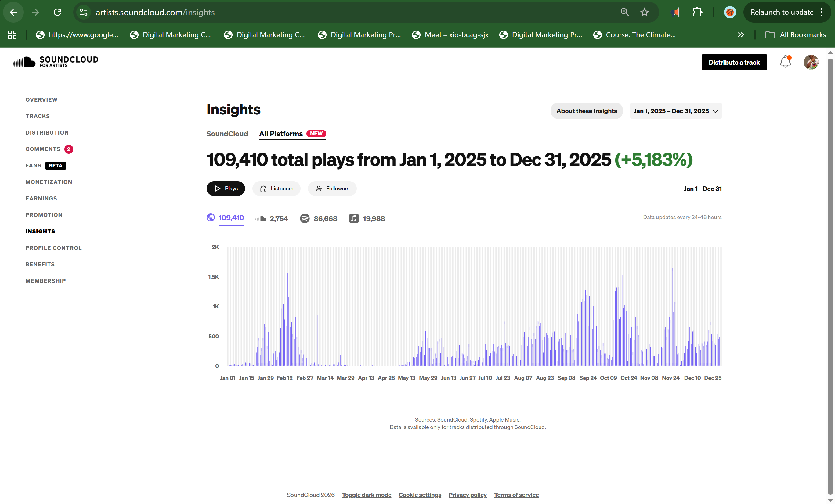Click the tallest bar near Nov 24
Screen dimensions: 835x504
[x=672, y=317]
